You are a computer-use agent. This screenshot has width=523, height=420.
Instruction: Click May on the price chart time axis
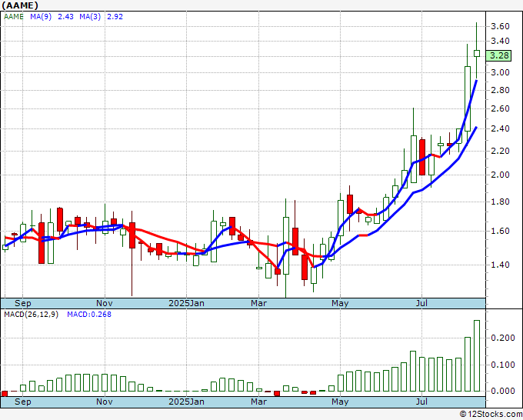[x=340, y=303]
